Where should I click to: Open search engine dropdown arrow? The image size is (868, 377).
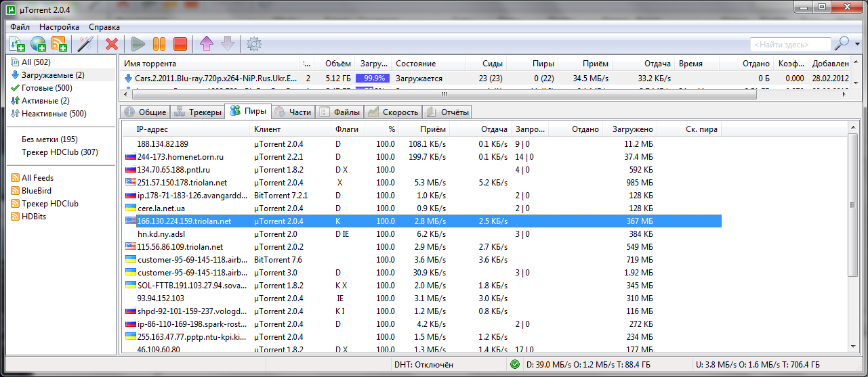[857, 44]
